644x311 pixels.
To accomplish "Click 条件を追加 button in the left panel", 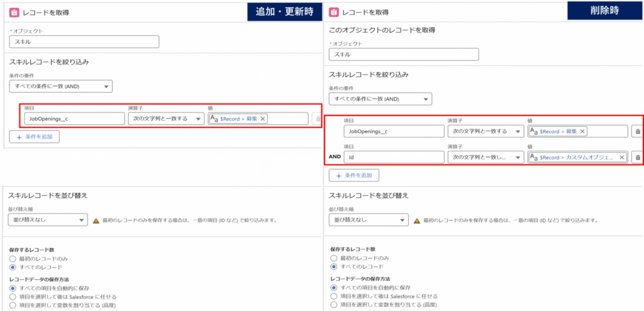I will [35, 136].
